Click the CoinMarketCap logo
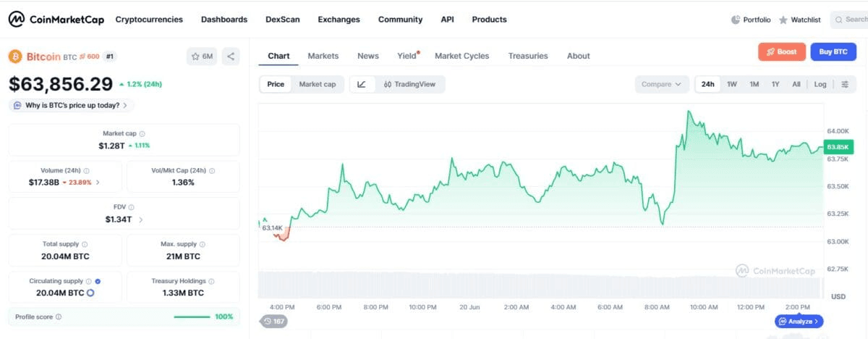The image size is (868, 339). 56,20
